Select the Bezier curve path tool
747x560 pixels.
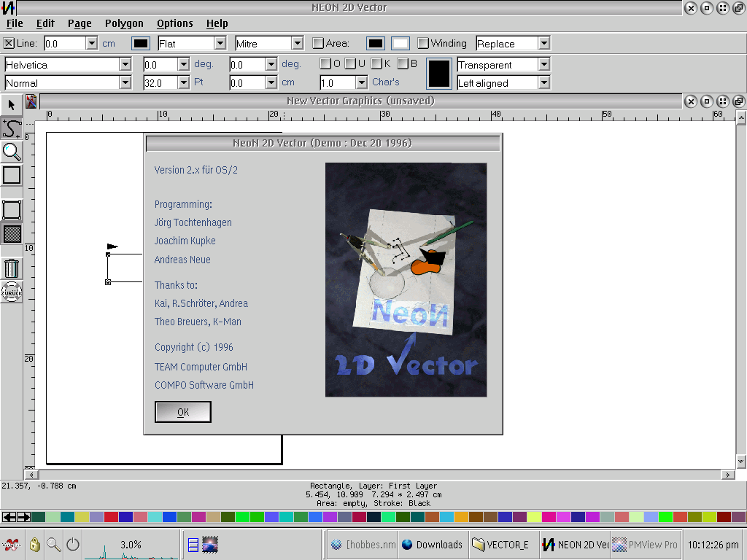click(x=12, y=128)
